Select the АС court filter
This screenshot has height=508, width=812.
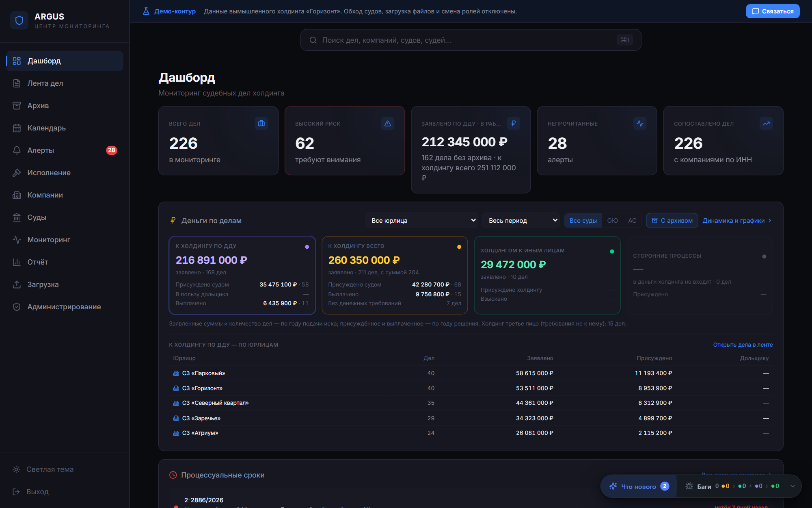[x=632, y=220]
